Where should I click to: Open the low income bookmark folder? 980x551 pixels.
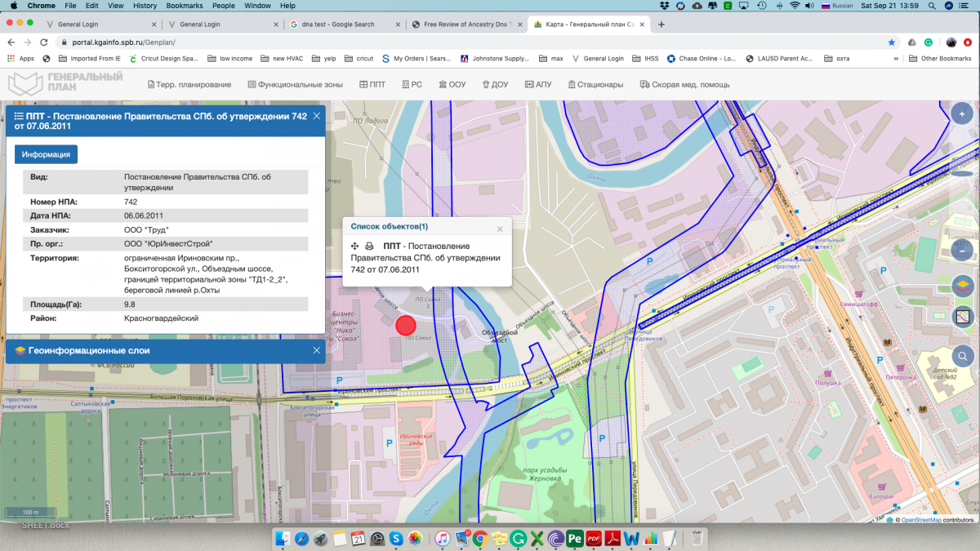[x=229, y=59]
